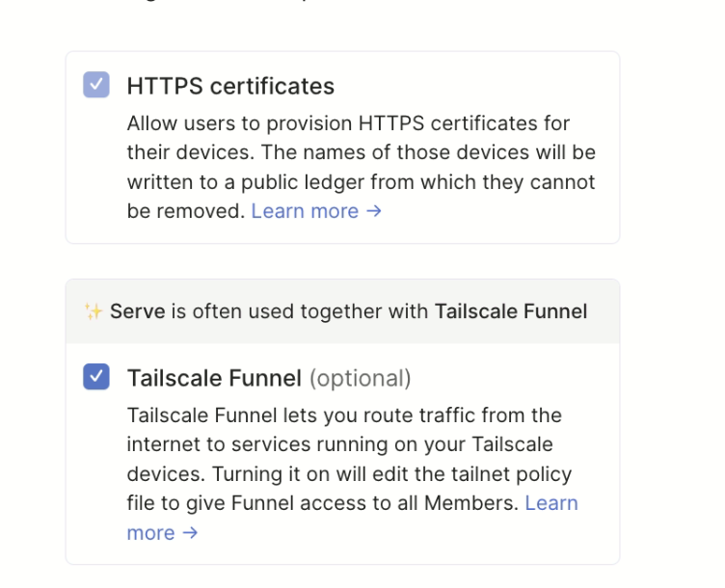Click the HTTPS certificates description paragraph

362,167
